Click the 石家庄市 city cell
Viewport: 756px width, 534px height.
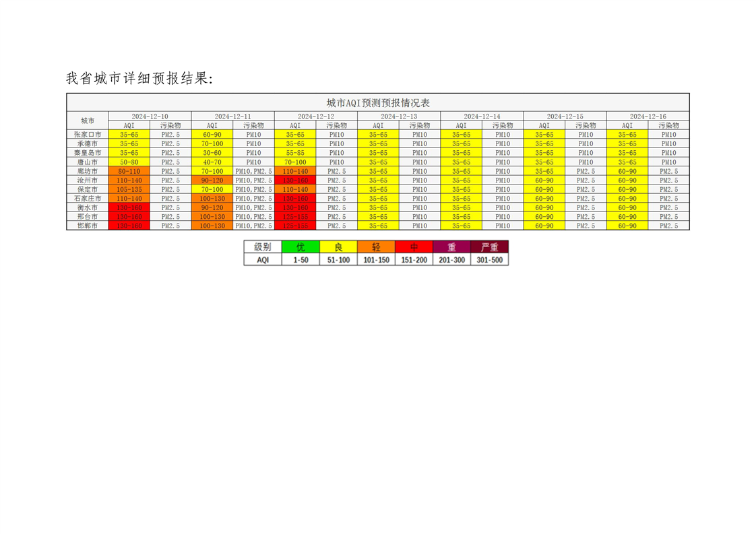click(x=88, y=199)
